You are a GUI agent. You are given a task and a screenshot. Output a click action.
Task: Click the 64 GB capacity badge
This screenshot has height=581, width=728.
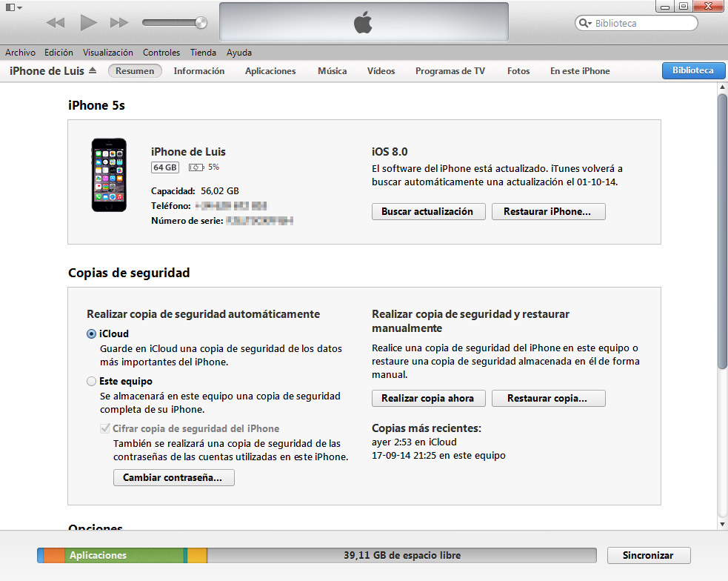point(165,167)
